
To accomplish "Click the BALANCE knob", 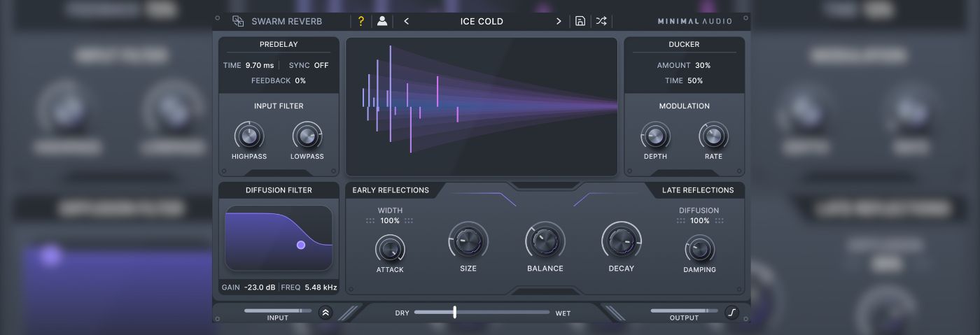I will point(545,242).
